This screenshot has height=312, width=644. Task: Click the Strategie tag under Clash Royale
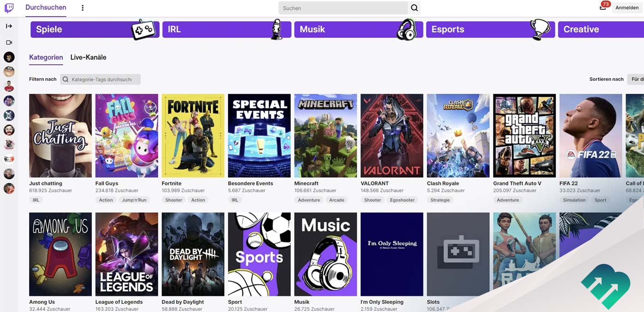pos(440,200)
